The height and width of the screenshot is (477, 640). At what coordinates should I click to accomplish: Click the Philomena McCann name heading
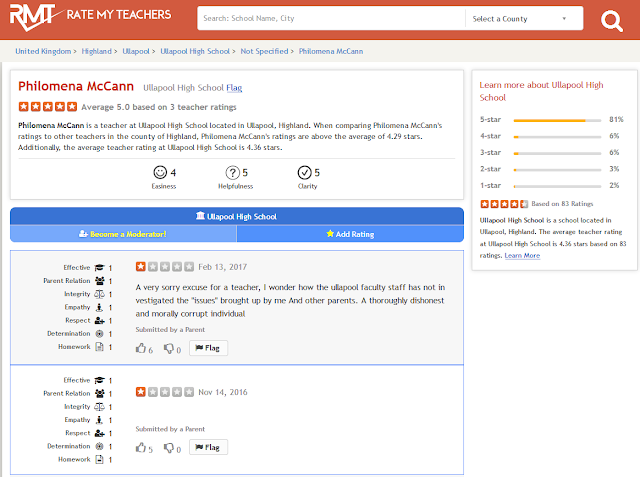click(x=76, y=86)
